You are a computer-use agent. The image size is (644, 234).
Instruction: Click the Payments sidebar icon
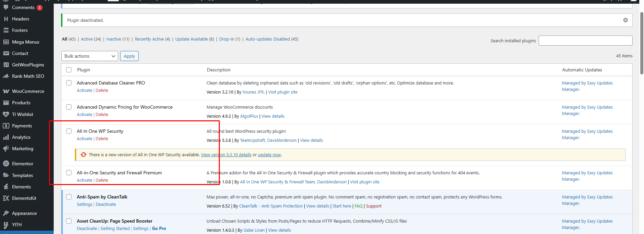coord(6,126)
